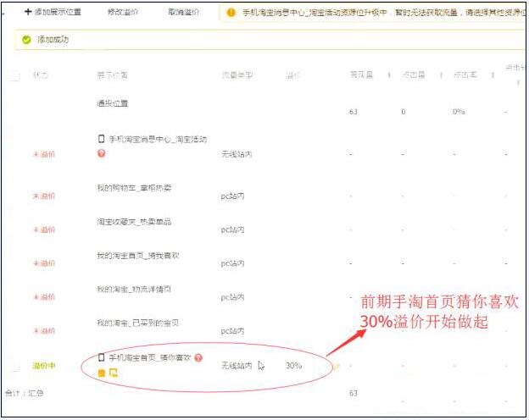Click the 合计：汇总 footer label
The image size is (529, 420).
pyautogui.click(x=25, y=393)
